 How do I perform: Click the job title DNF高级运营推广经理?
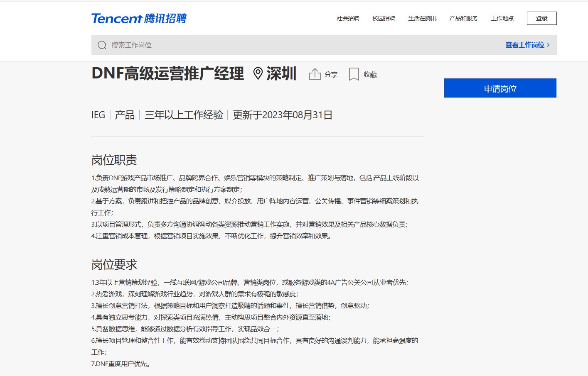(167, 73)
